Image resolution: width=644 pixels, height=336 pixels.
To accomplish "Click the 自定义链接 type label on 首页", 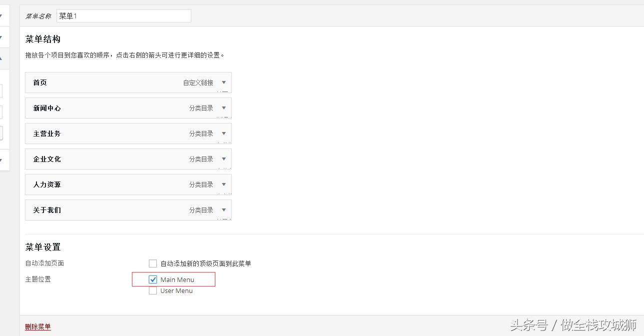I will click(198, 82).
